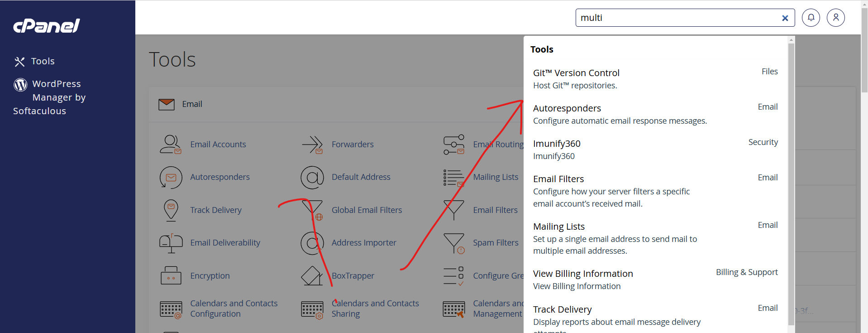This screenshot has height=333, width=868.
Task: Clear the search field with the X
Action: (x=785, y=18)
